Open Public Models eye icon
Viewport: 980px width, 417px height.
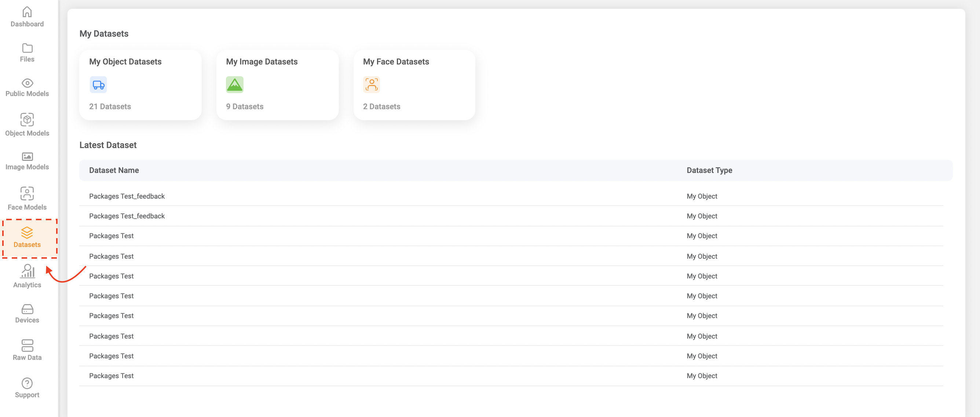[27, 83]
